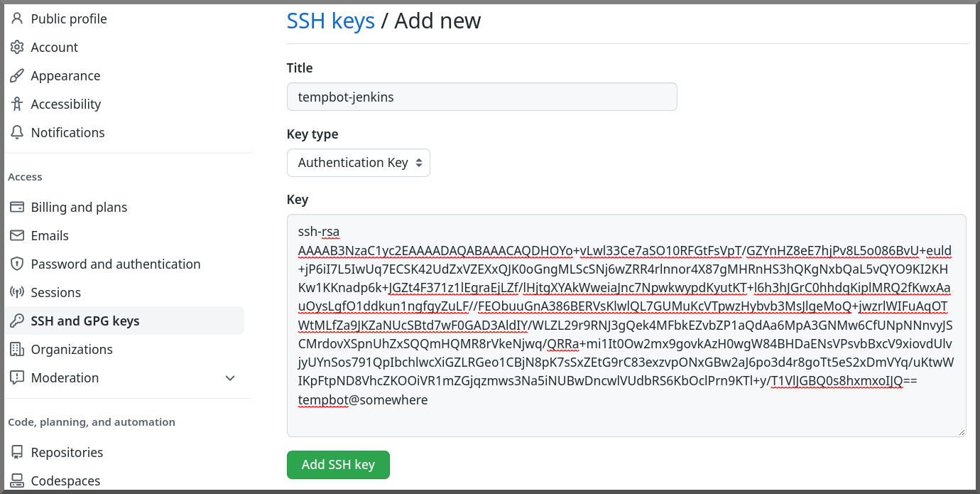Click the Sessions broadcast icon
980x494 pixels.
coord(17,292)
